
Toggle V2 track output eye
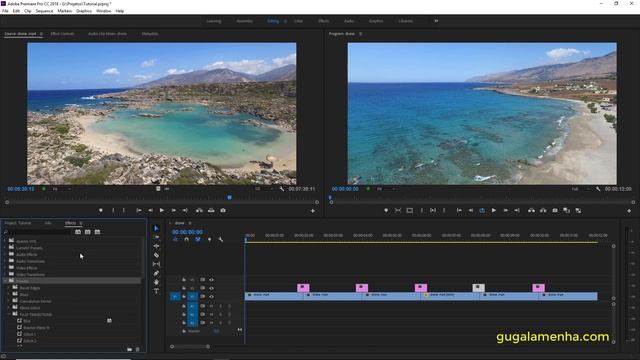point(211,288)
